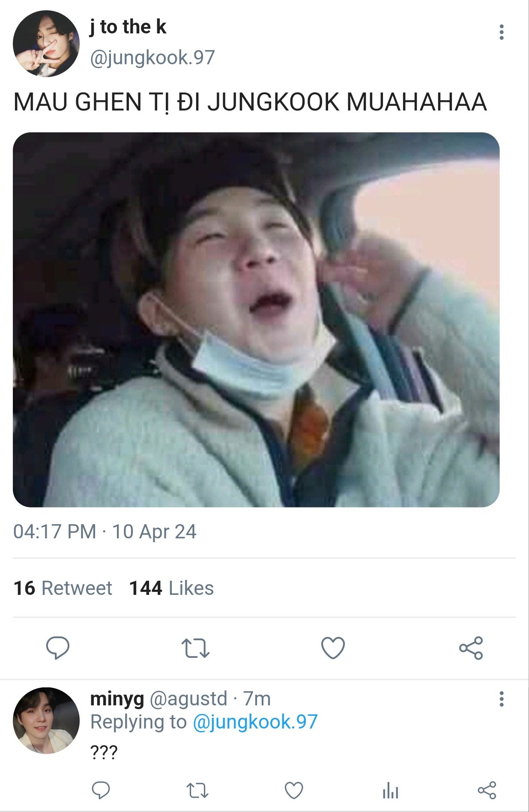View the 144 Likes list
529x812 pixels.
pos(171,588)
